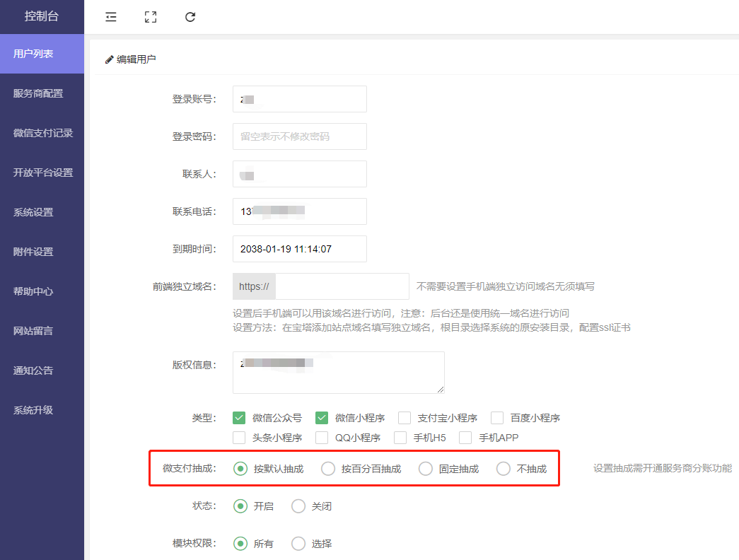Collapse the sidebar with the menu-fold icon
739x560 pixels.
click(x=111, y=17)
